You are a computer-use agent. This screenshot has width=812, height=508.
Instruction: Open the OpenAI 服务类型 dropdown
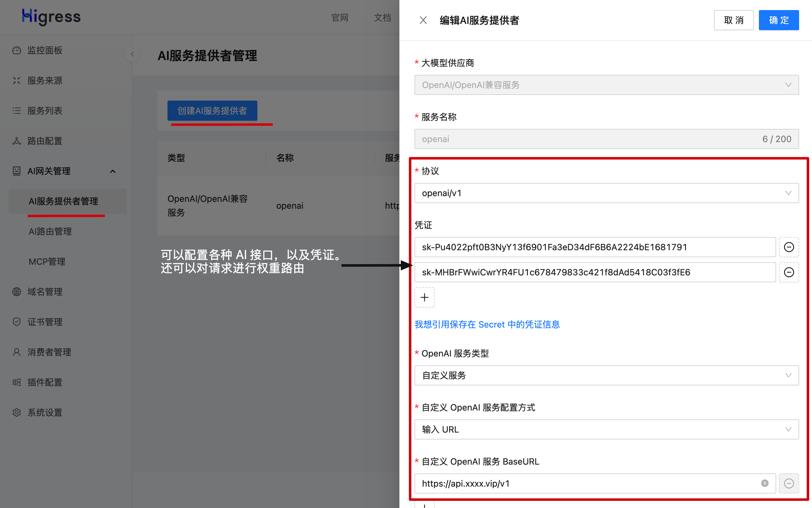tap(606, 375)
